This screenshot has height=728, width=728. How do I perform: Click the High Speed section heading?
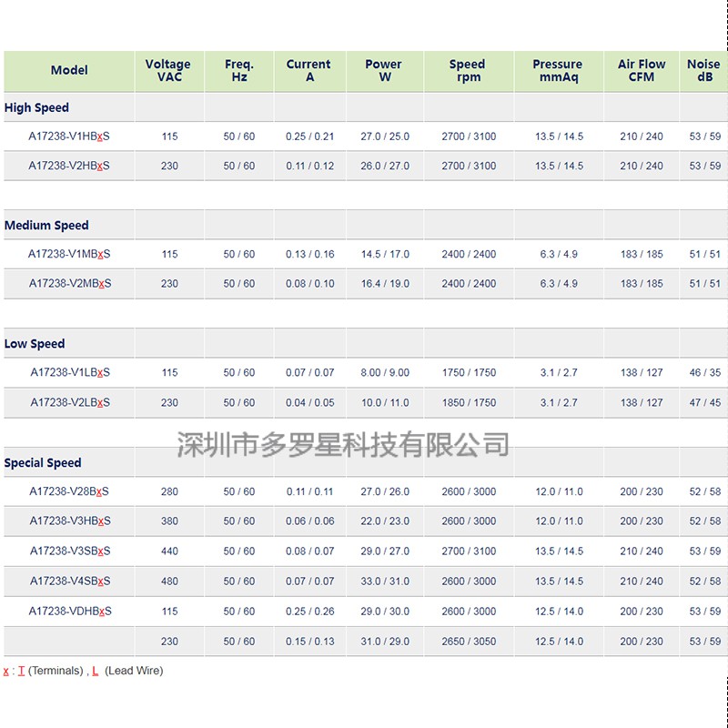[x=36, y=107]
